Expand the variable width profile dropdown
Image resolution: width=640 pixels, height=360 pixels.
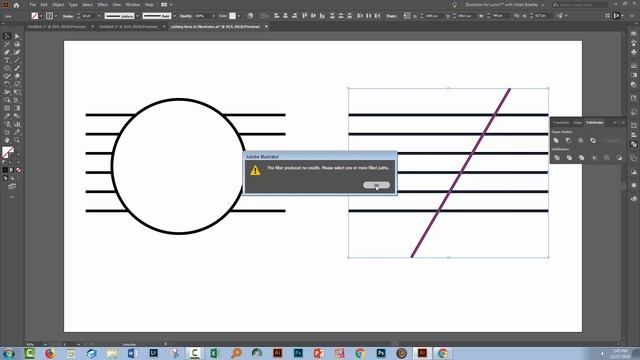[138, 16]
